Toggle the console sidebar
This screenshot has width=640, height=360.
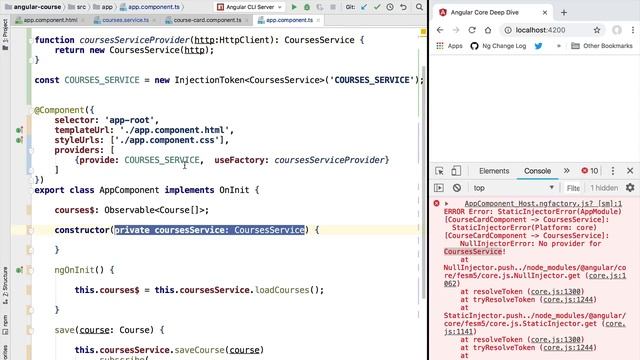tap(439, 188)
